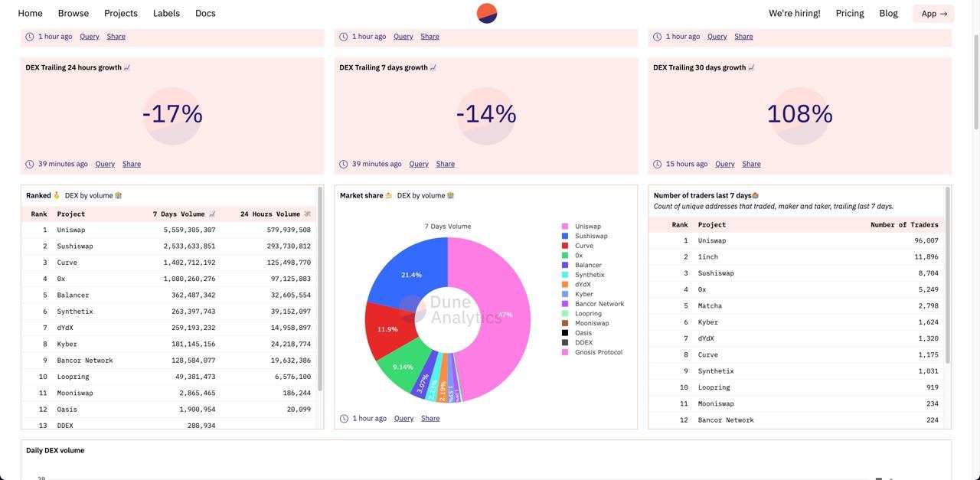Click the App arrow button
Viewport: 980px width, 480px height.
[x=934, y=13]
